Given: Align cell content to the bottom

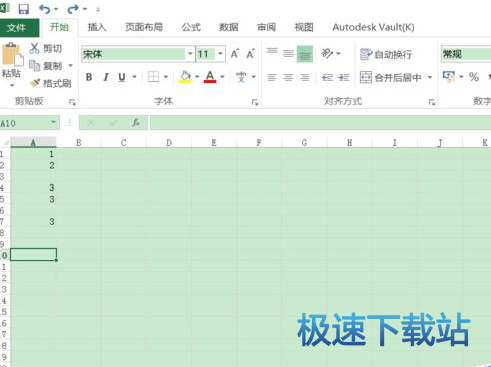Looking at the screenshot, I should click(305, 54).
